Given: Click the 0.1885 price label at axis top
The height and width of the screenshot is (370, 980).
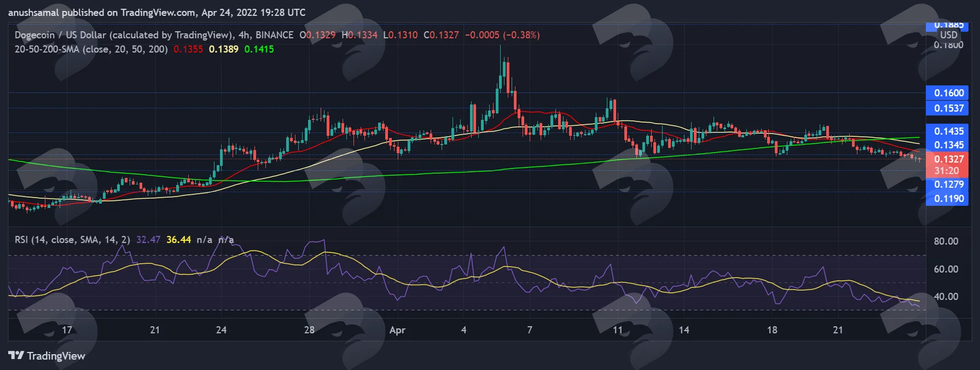Looking at the screenshot, I should click(x=947, y=25).
